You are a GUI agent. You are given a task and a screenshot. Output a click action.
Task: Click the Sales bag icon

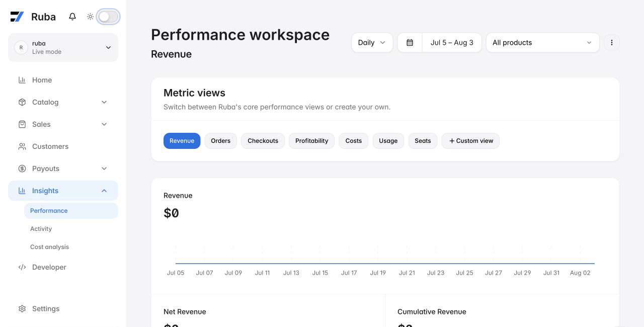click(22, 124)
